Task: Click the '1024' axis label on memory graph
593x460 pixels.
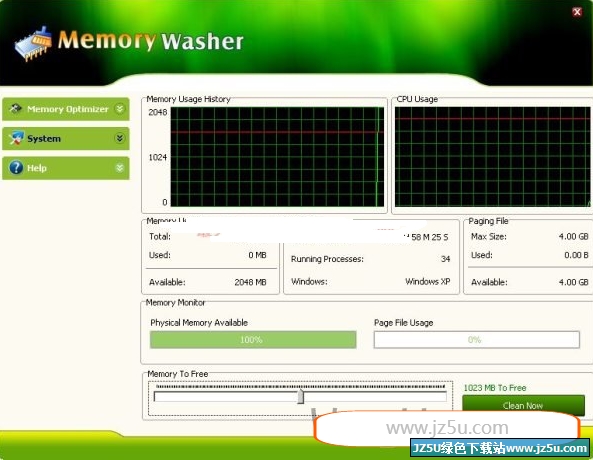Action: 158,157
